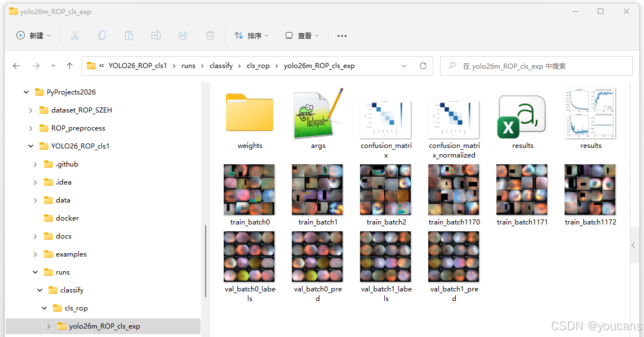The height and width of the screenshot is (337, 644).
Task: Open recent locations dropdown arrow
Action: [53, 66]
